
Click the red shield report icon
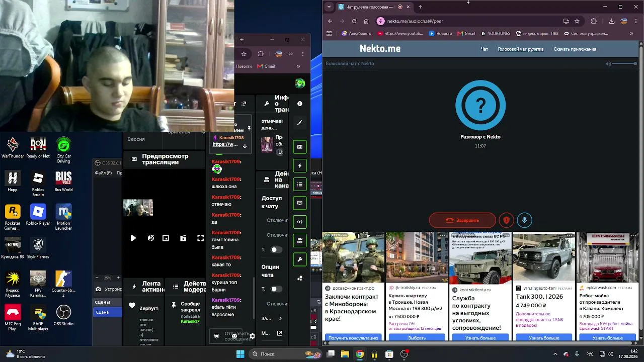(506, 220)
